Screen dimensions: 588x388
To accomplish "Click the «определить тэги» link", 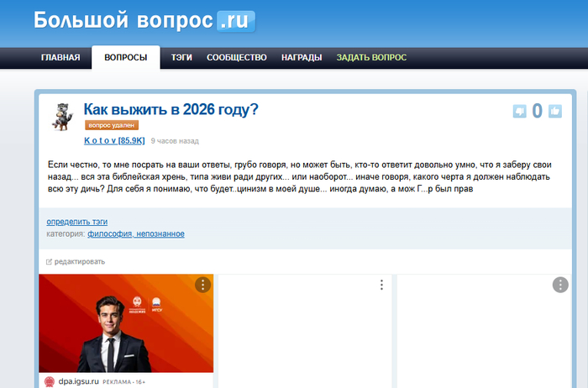I will [x=76, y=222].
